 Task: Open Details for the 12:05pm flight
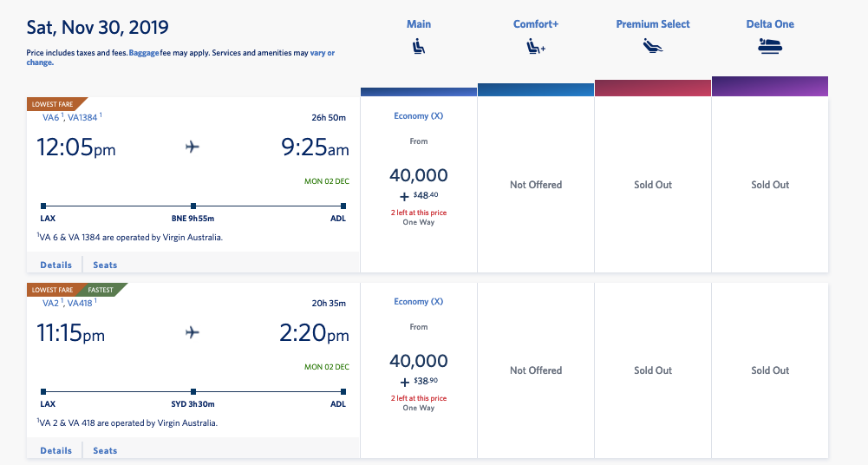coord(55,265)
